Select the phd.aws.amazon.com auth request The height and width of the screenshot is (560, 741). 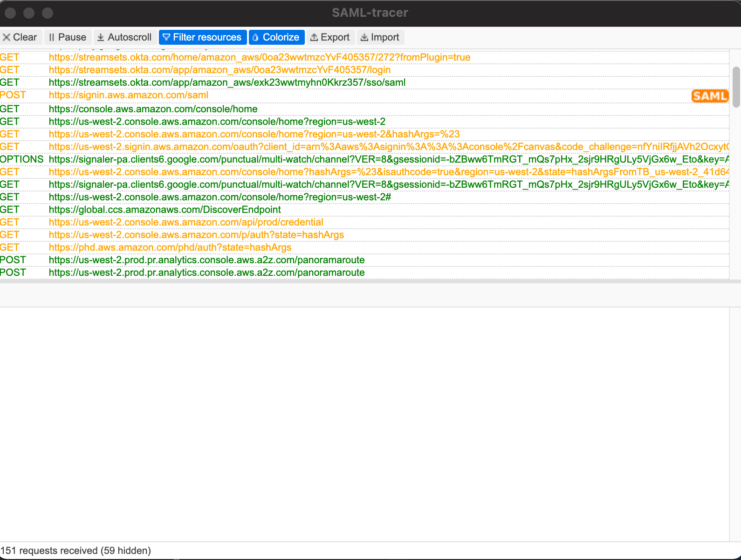[364, 247]
